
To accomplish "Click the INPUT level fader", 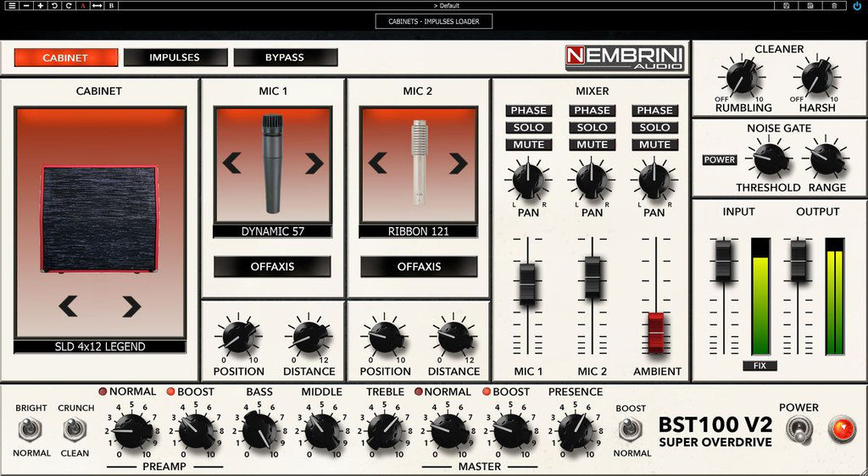I will pos(723,260).
